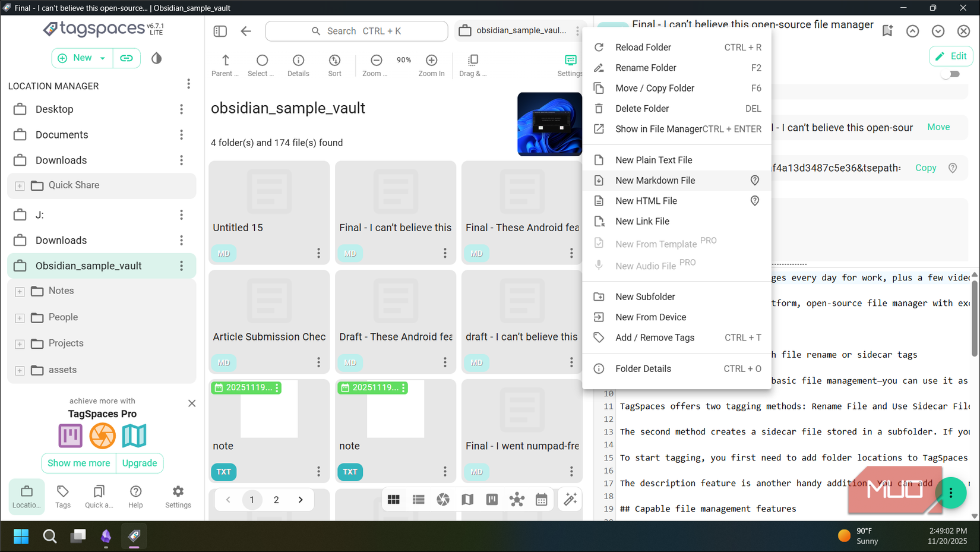Click the Edit button with pencil icon
Screen dimensions: 980x552
pos(951,55)
